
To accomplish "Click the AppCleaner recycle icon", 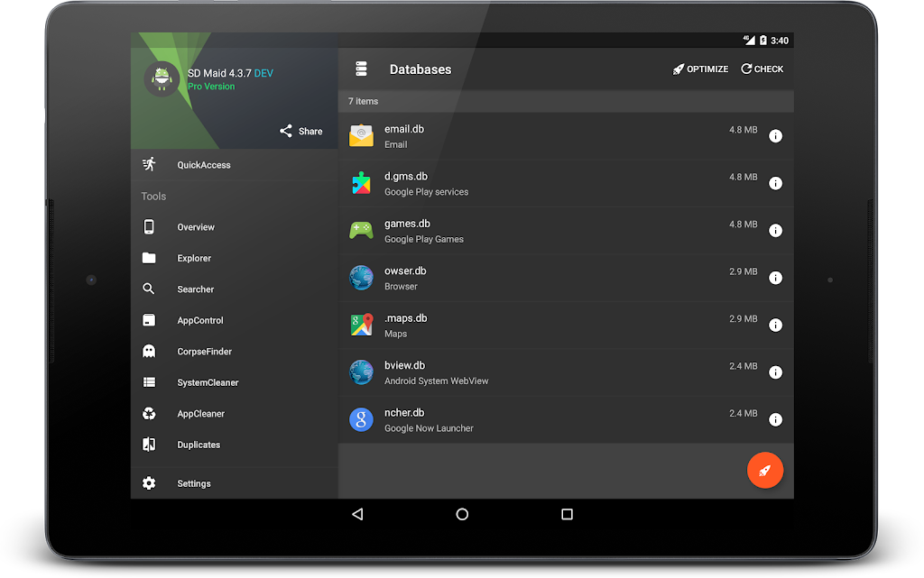I will coord(149,414).
